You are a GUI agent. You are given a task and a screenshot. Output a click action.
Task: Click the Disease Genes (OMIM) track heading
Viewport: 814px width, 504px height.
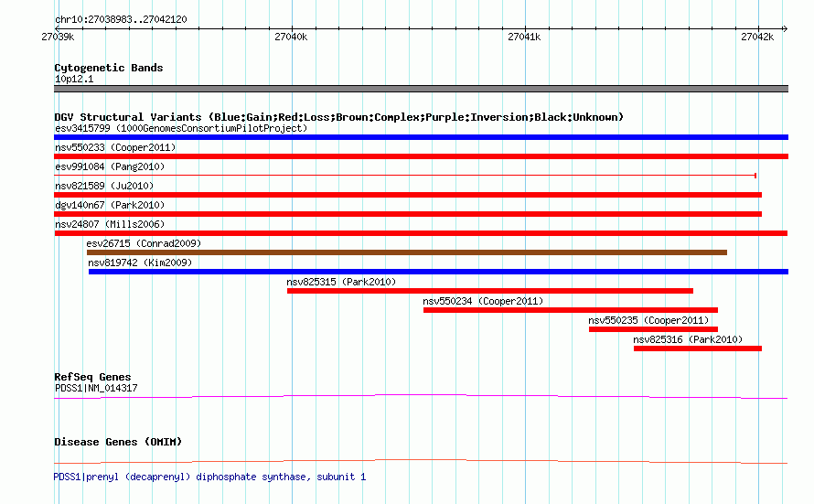coord(118,442)
